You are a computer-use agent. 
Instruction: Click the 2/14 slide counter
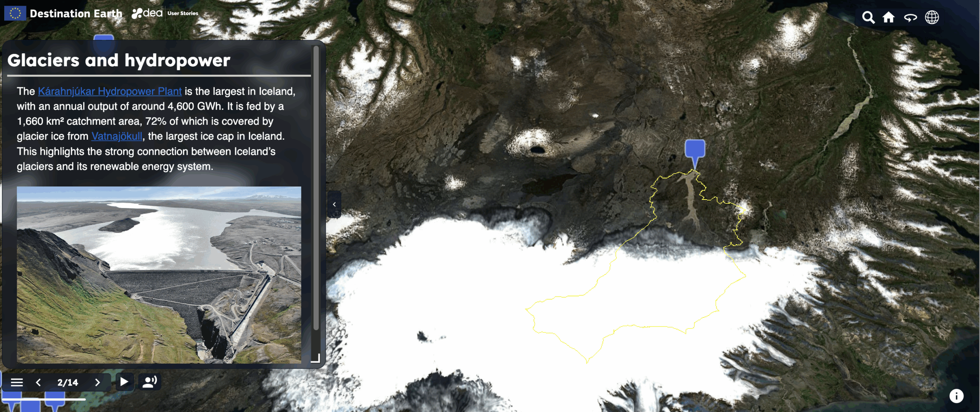pyautogui.click(x=67, y=382)
